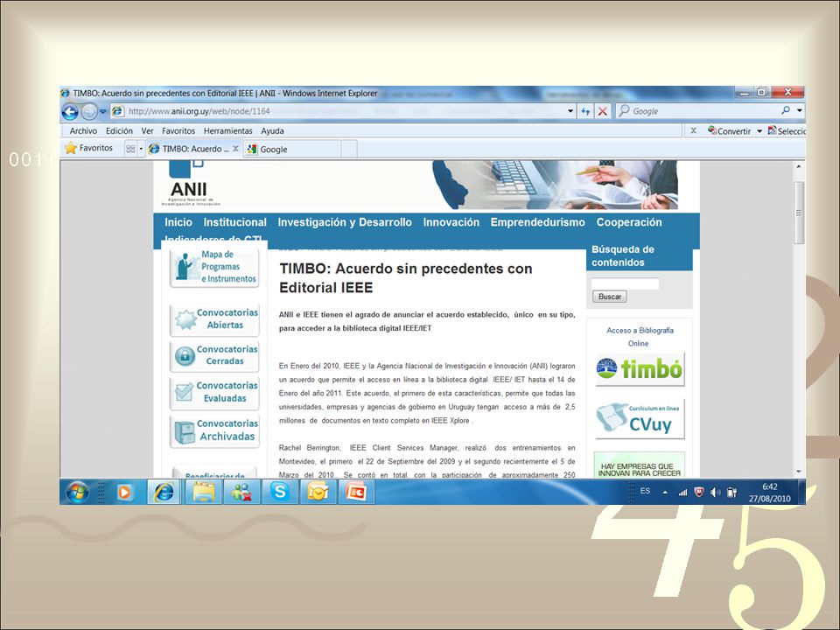Open PowerPoint from the taskbar
The image size is (840, 630).
click(x=356, y=492)
